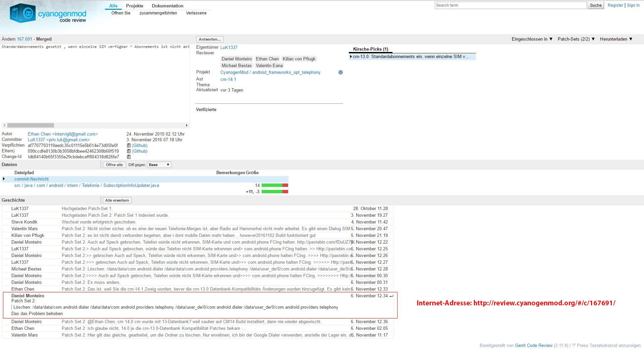Click reviewer chip Michael Bestas
Image resolution: width=644 pixels, height=355 pixels.
pyautogui.click(x=236, y=66)
